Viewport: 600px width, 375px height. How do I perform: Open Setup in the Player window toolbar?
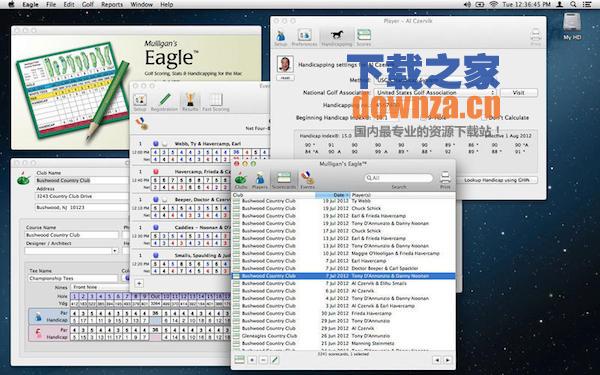click(280, 38)
